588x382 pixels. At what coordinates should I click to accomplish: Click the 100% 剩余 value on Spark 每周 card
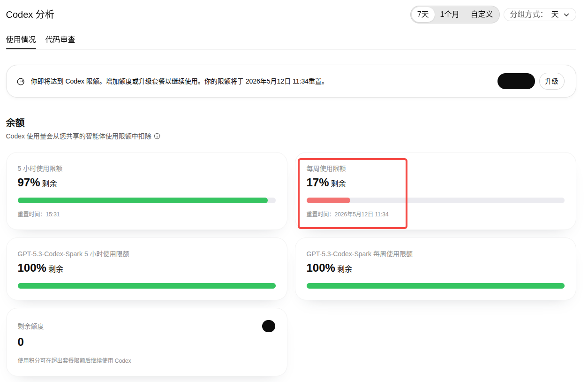click(x=329, y=268)
